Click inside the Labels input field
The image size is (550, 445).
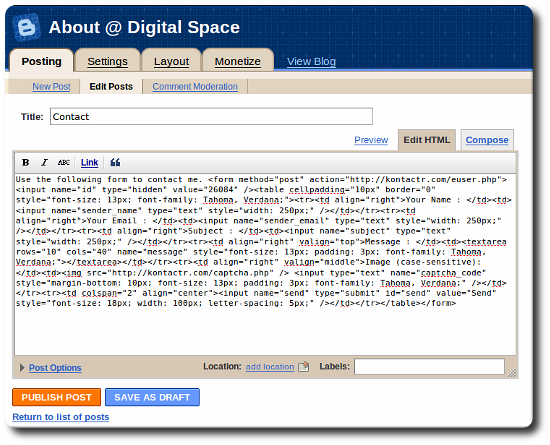pos(429,366)
